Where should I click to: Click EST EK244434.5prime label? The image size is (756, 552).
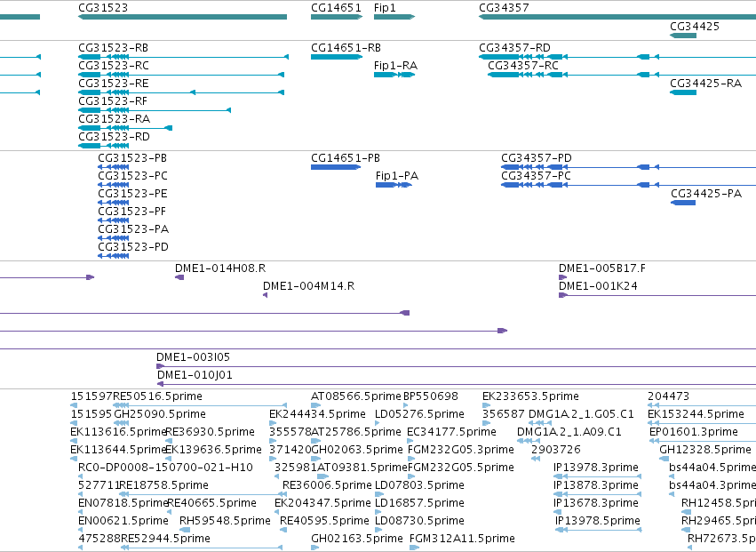[x=318, y=414]
